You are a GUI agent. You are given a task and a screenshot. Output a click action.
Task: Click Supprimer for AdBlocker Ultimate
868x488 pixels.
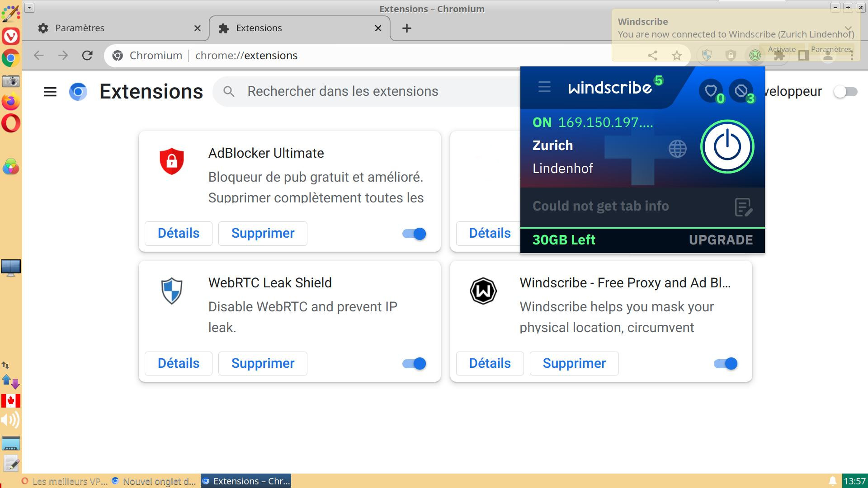coord(263,234)
